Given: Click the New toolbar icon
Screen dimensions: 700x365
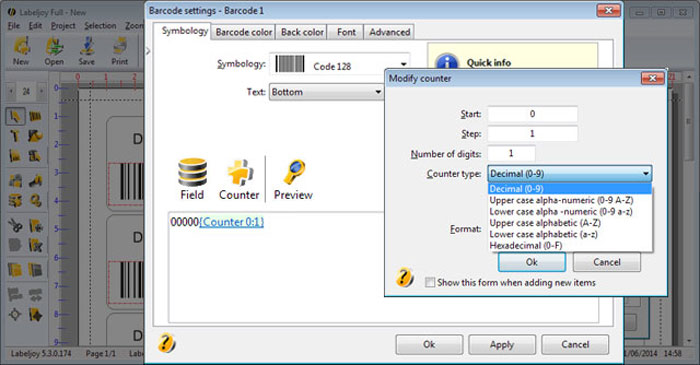Looking at the screenshot, I should (x=21, y=46).
